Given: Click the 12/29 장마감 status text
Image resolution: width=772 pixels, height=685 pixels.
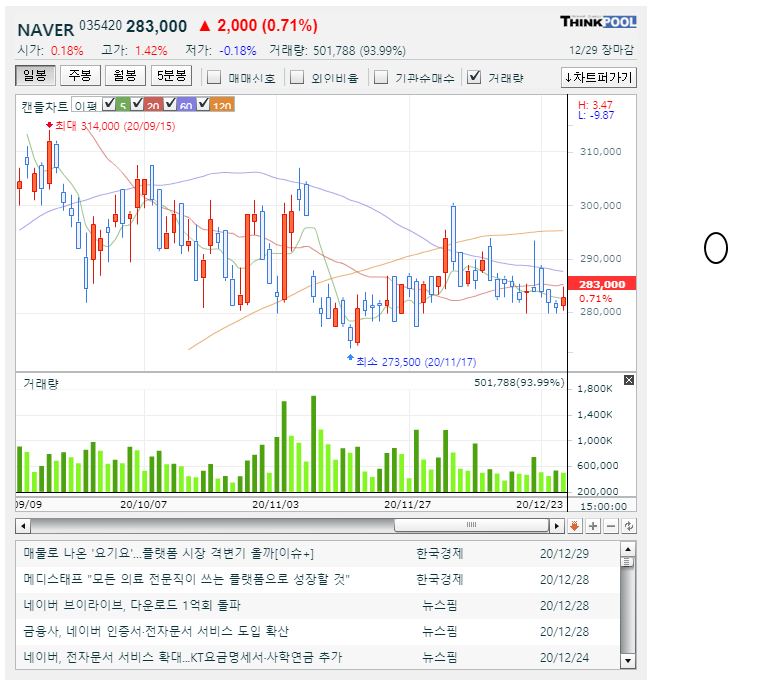Looking at the screenshot, I should pyautogui.click(x=602, y=50).
